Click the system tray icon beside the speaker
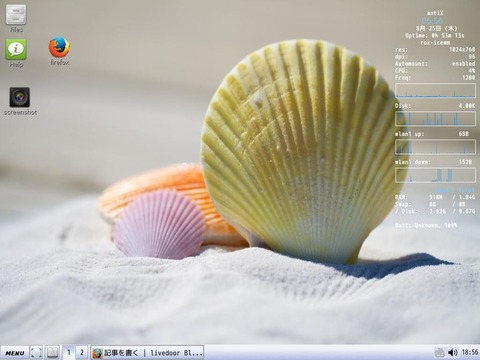The height and width of the screenshot is (360, 480). [440, 352]
